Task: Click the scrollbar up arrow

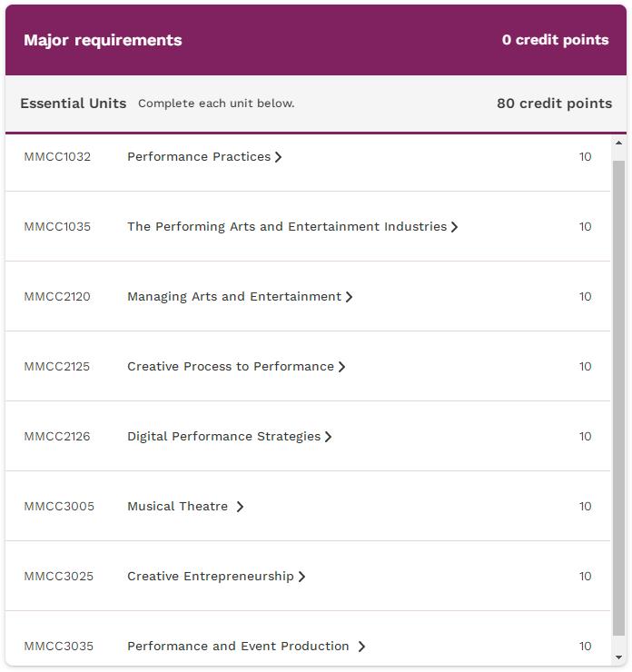Action: click(x=618, y=143)
